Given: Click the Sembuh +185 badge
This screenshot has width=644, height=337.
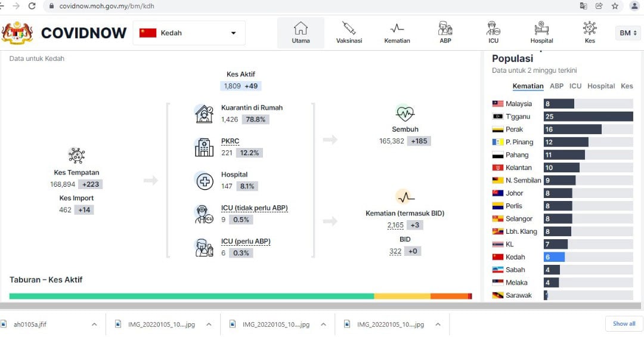Looking at the screenshot, I should point(419,141).
